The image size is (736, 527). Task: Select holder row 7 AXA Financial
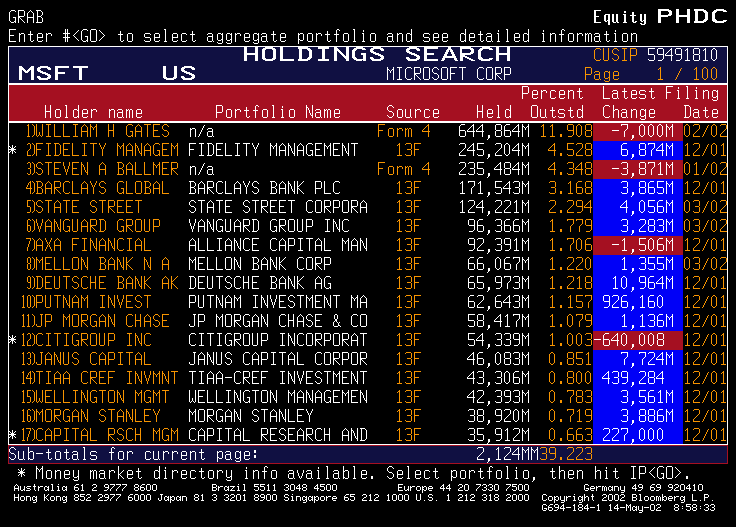point(368,245)
